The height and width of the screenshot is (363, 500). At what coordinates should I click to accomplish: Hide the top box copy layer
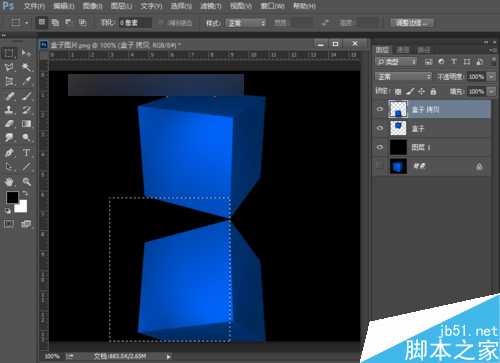(x=380, y=109)
